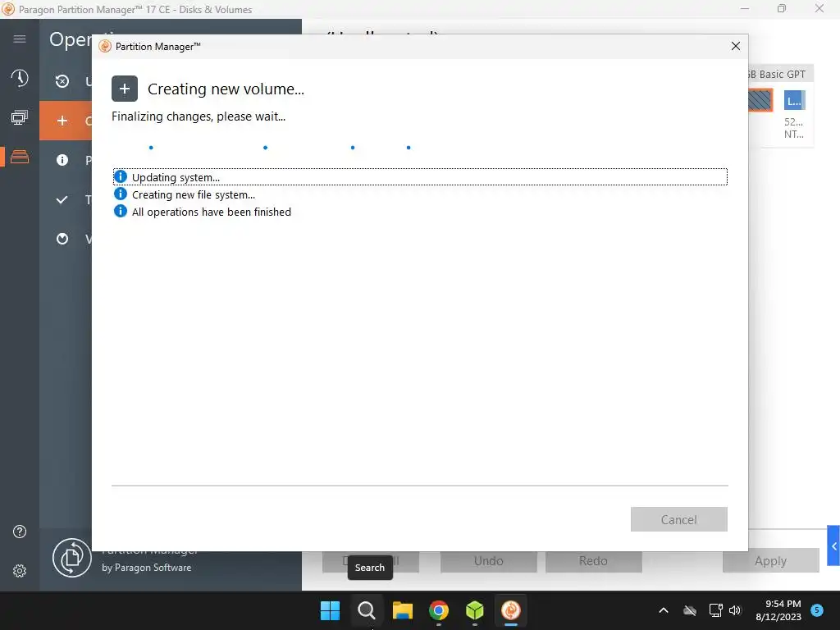840x630 pixels.
Task: Open the green cube app in taskbar
Action: click(475, 610)
